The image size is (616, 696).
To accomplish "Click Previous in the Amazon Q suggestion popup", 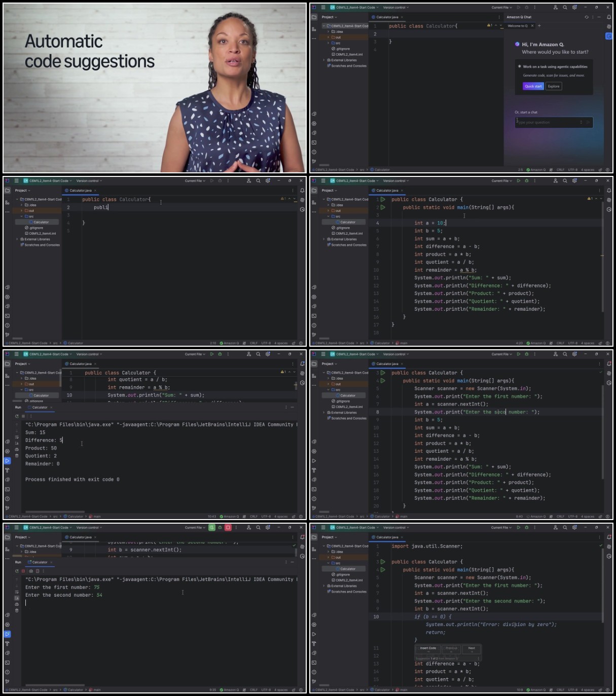I will (451, 649).
